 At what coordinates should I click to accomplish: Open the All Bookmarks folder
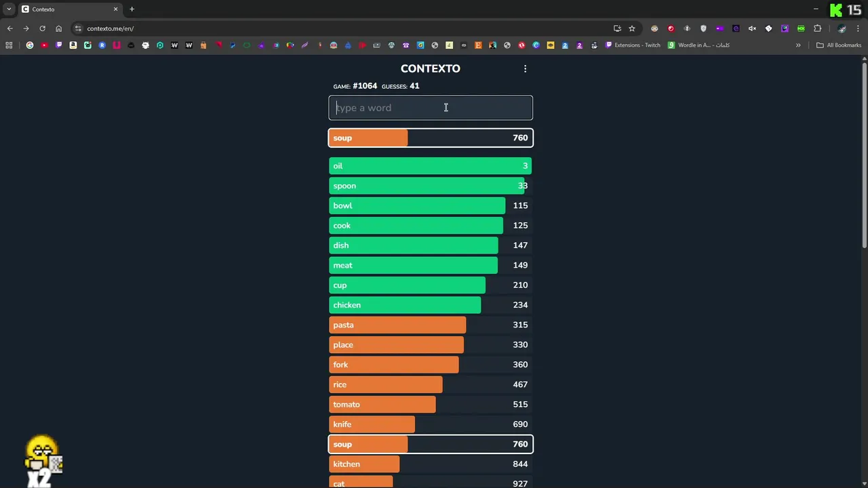point(839,45)
